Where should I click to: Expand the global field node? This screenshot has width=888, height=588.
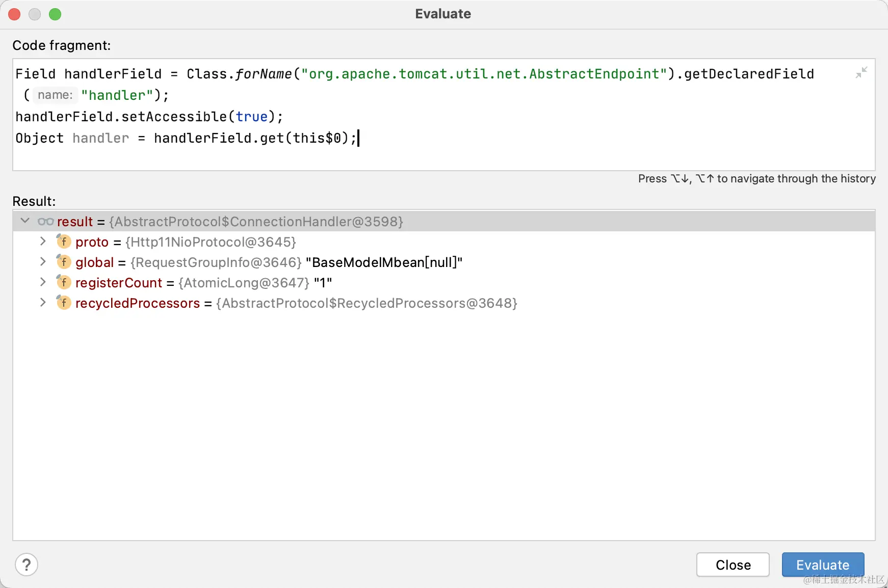coord(43,262)
